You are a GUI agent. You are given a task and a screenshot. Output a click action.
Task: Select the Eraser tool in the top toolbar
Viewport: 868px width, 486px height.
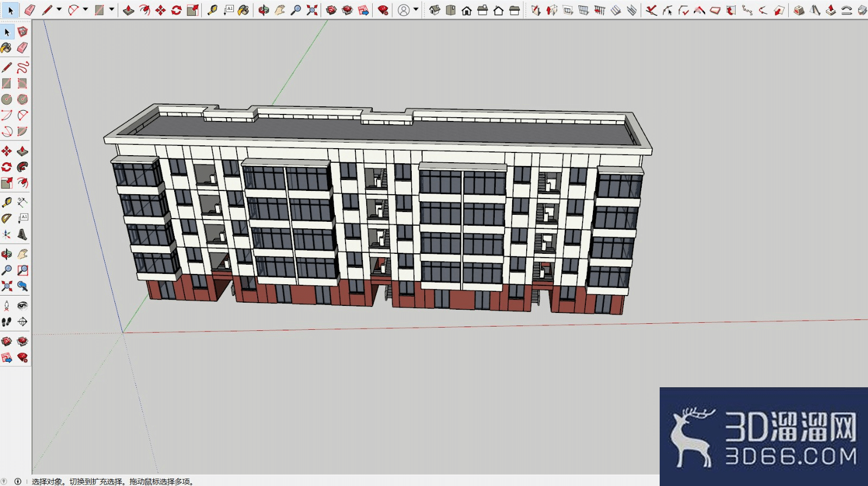coord(30,10)
